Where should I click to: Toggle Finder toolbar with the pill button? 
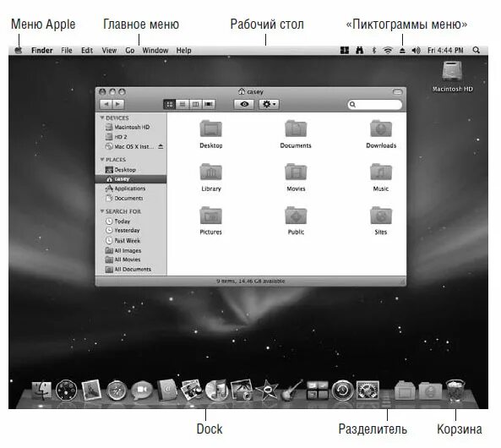397,92
